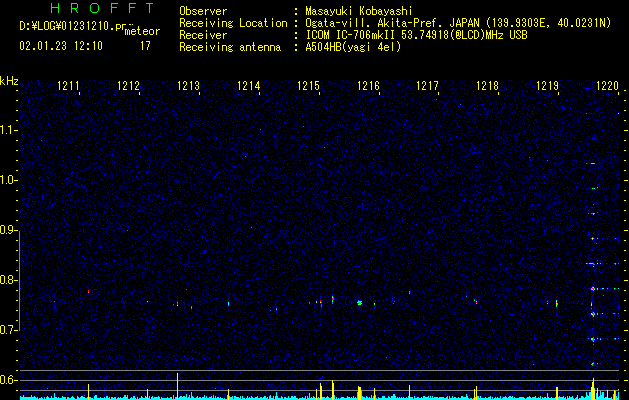Click the kHz axis unit label
Image resolution: width=629 pixels, height=400 pixels.
[9, 81]
